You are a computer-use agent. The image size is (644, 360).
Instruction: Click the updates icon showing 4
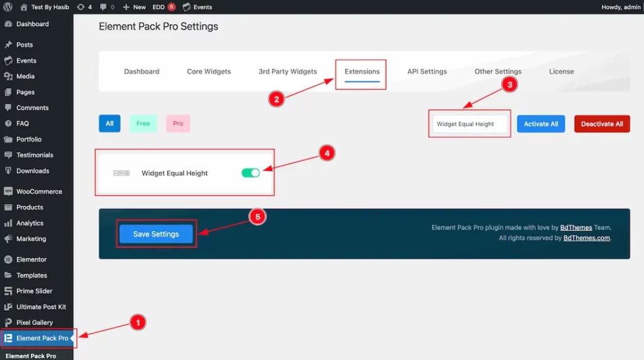click(81, 7)
